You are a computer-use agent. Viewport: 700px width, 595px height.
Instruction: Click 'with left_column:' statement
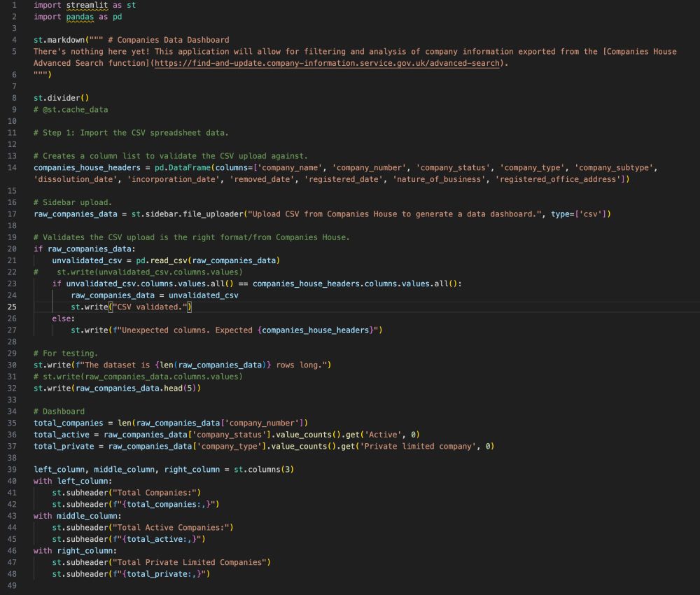point(73,481)
